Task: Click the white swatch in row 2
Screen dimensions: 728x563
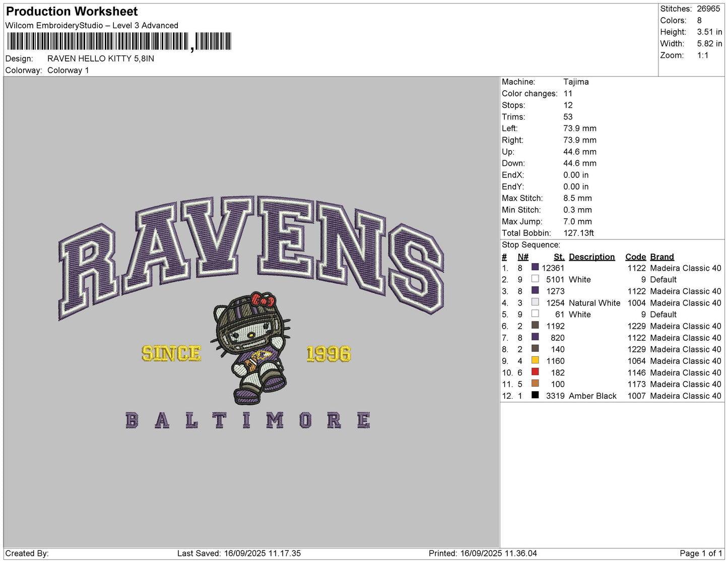Action: (535, 279)
